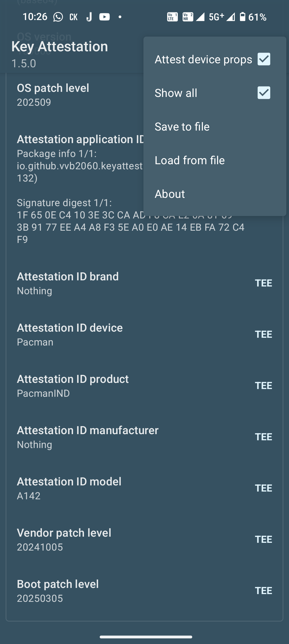Select Save to file menu option
This screenshot has width=289, height=644.
(x=182, y=127)
